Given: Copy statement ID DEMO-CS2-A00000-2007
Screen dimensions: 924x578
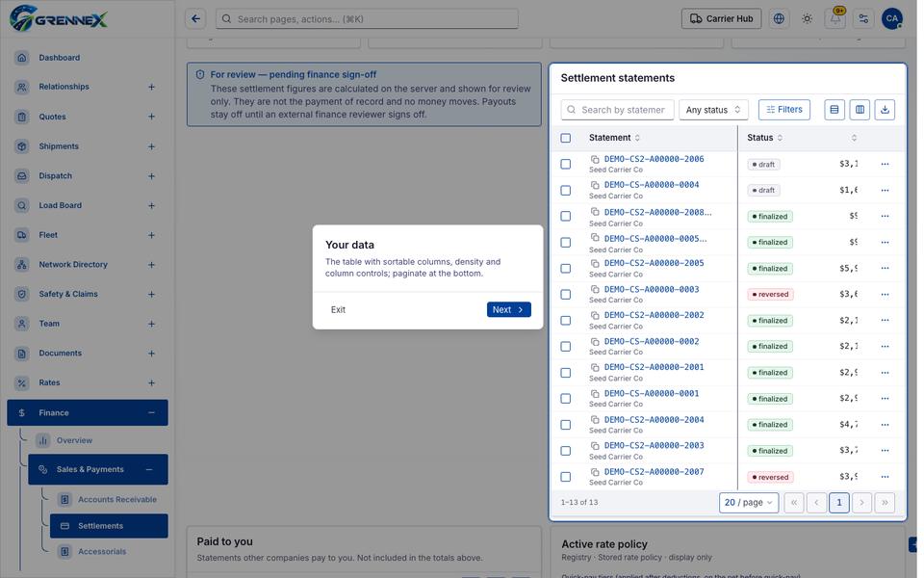Looking at the screenshot, I should pos(595,472).
